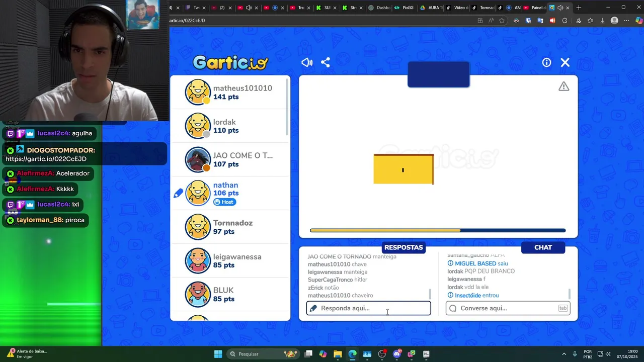Click 'matheus101010 chaveiro' answer entry

(341, 295)
